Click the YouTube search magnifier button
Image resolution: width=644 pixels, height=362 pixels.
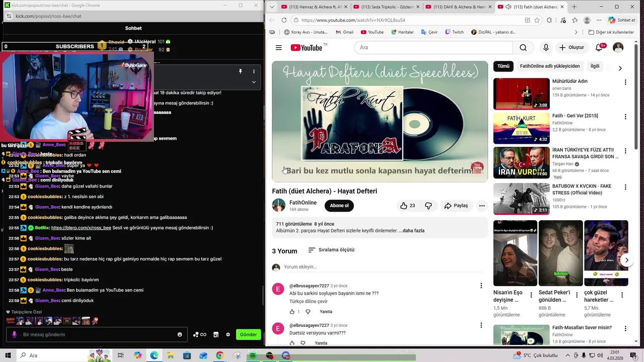point(523,48)
